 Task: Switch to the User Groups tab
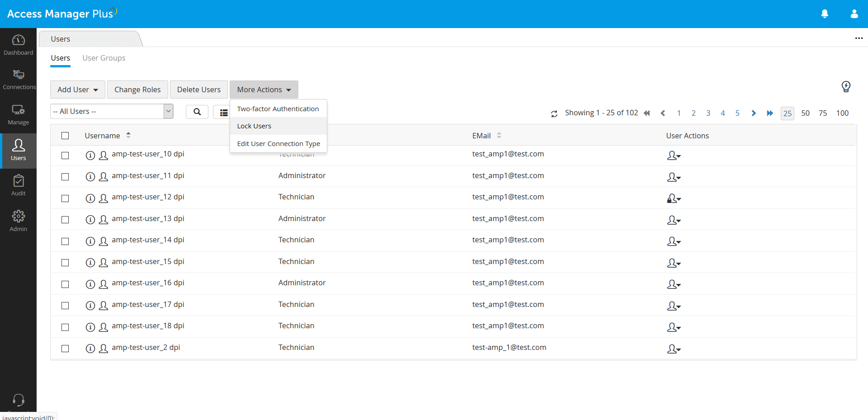[x=104, y=58]
